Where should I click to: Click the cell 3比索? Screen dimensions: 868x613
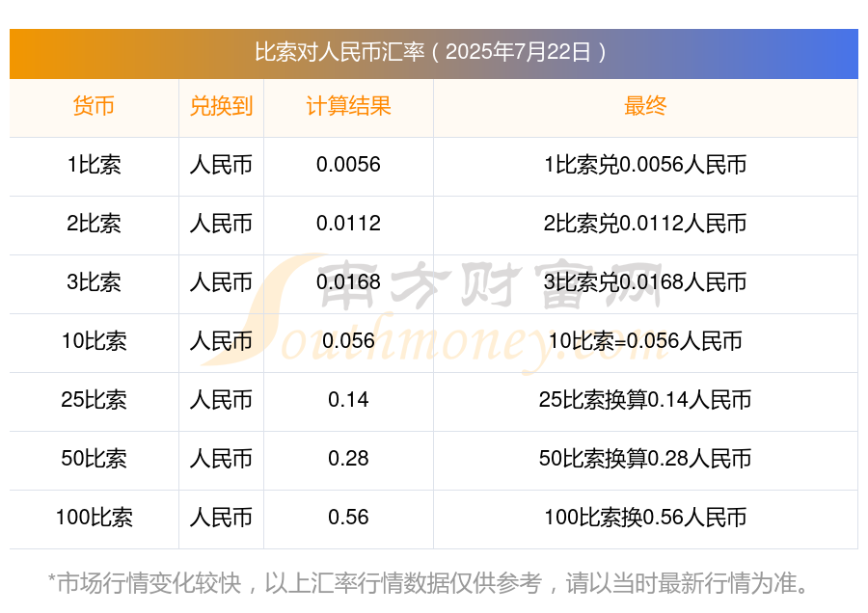95,282
